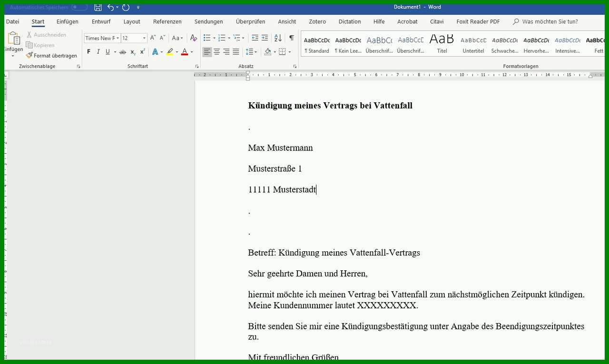Open the Citavi tab

437,21
